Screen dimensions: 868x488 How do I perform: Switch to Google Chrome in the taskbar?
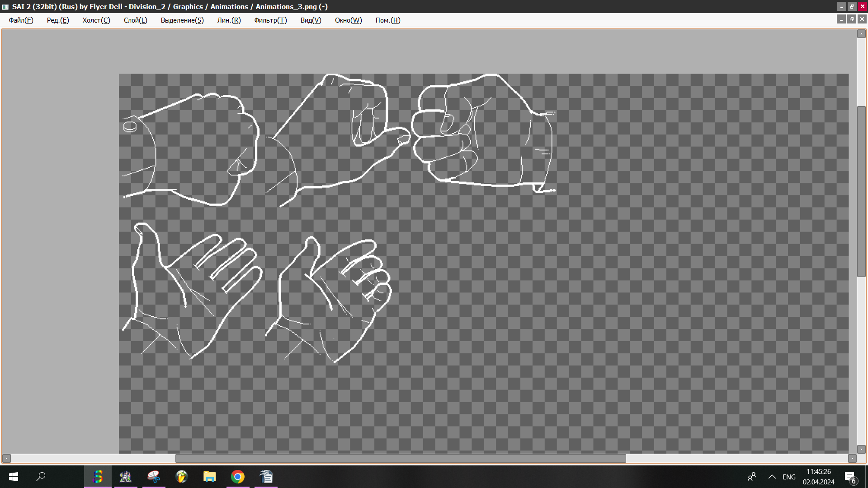coord(237,477)
